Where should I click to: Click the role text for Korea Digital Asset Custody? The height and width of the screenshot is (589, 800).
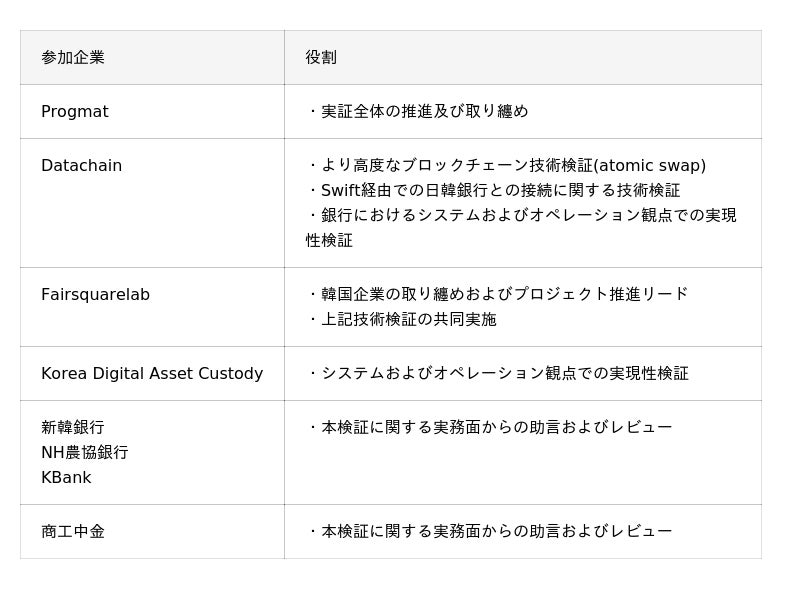coord(504,374)
